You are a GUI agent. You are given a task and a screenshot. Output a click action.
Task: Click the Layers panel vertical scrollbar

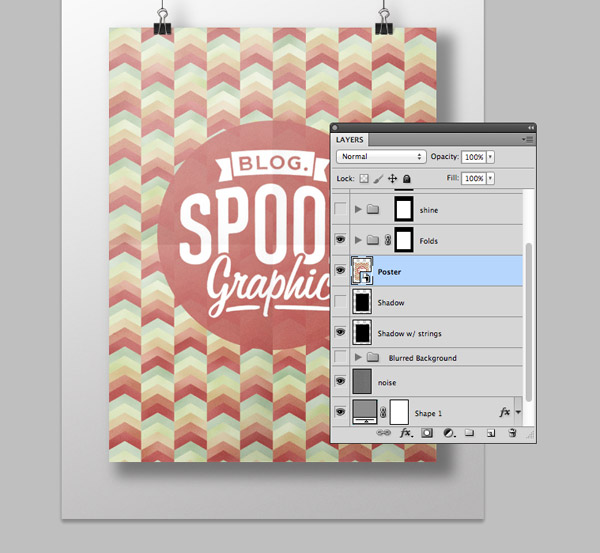(529, 322)
